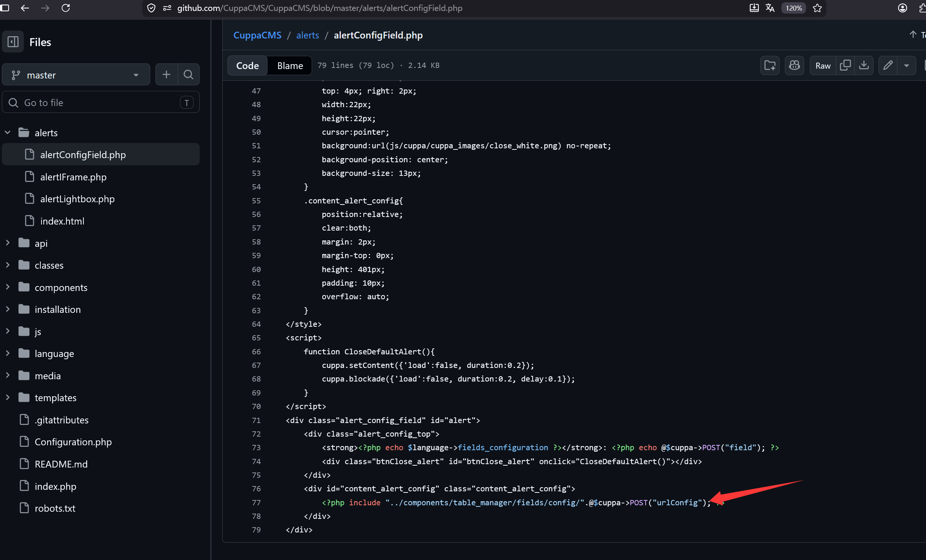Reload the page
The image size is (926, 560).
click(x=66, y=8)
